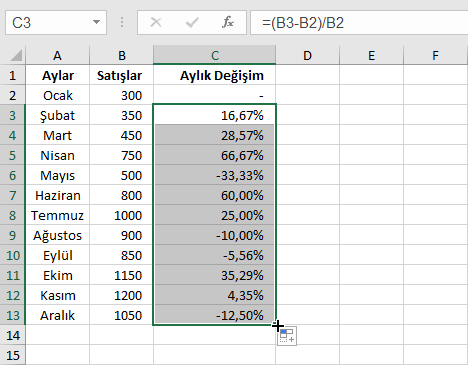The width and height of the screenshot is (468, 365).
Task: Click the Cancel X formula icon
Action: [156, 23]
